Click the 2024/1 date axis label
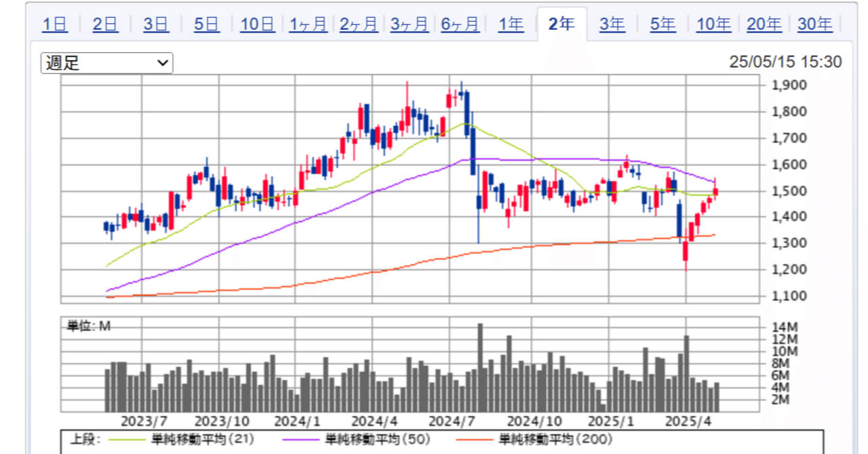Image resolution: width=868 pixels, height=454 pixels. coord(296,422)
